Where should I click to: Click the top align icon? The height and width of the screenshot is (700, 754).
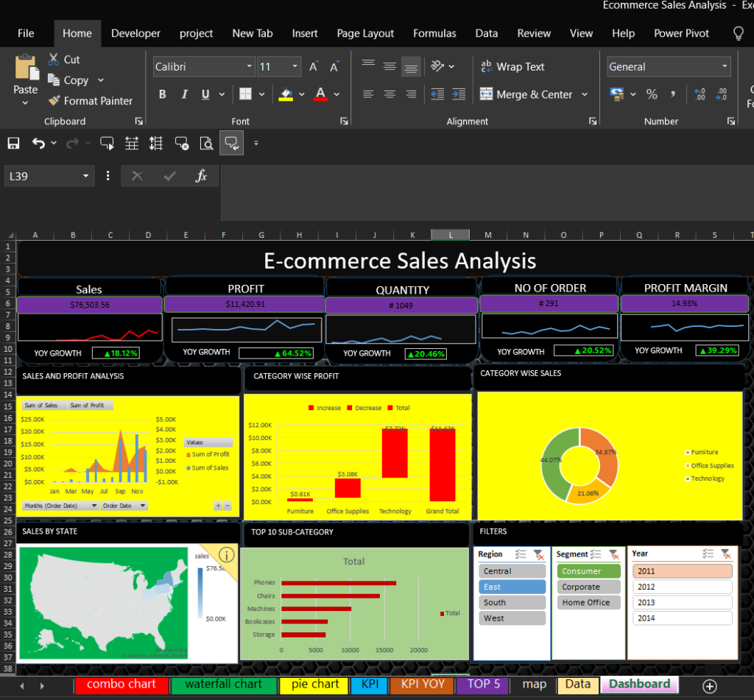click(x=368, y=66)
